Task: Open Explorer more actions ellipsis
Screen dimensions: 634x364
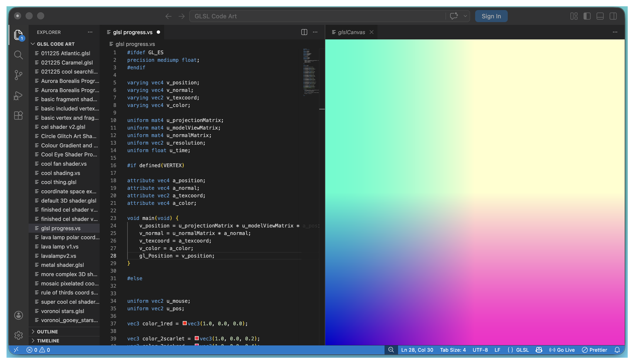Action: pyautogui.click(x=90, y=32)
